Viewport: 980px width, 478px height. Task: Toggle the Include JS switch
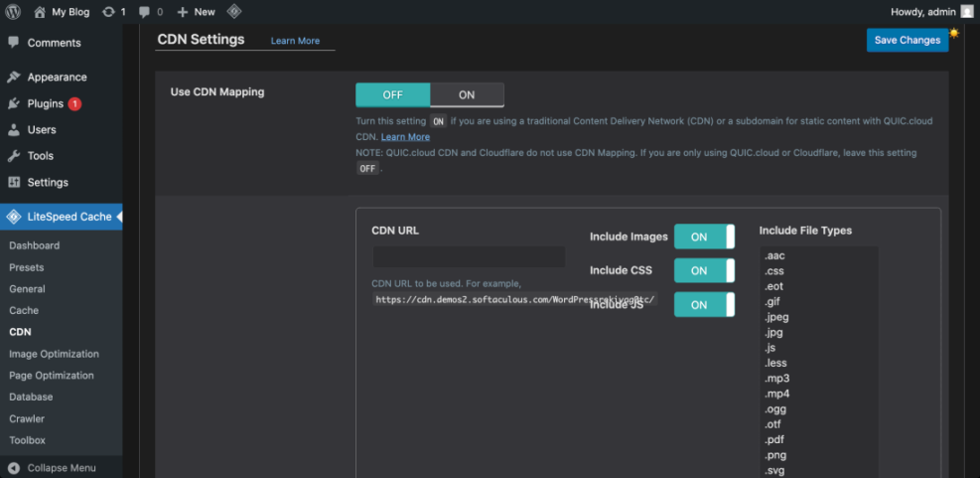pos(704,305)
